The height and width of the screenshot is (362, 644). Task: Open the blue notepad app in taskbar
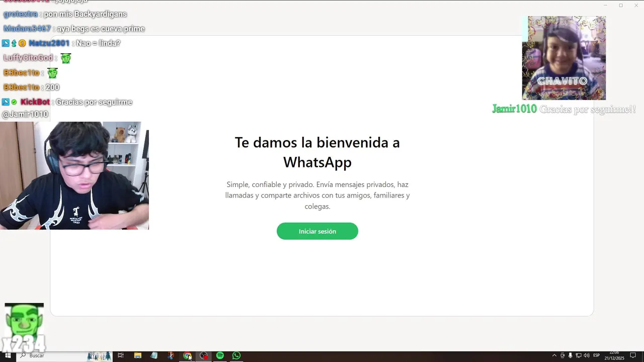(154, 355)
